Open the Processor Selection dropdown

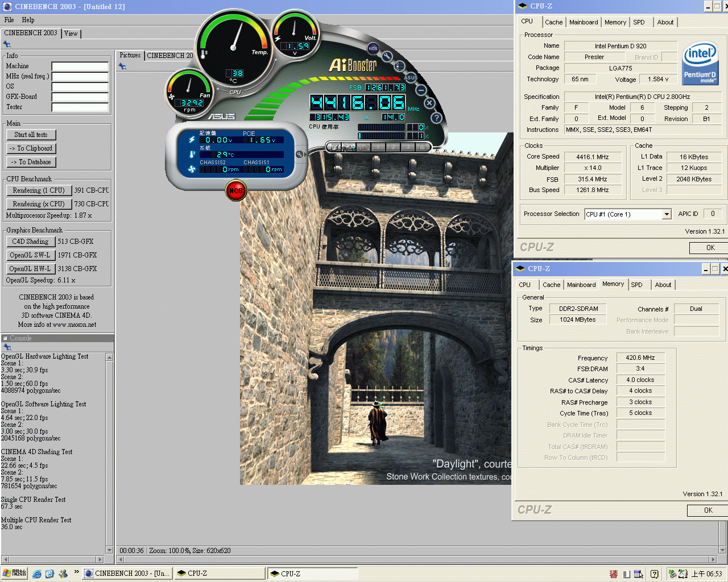click(x=667, y=214)
